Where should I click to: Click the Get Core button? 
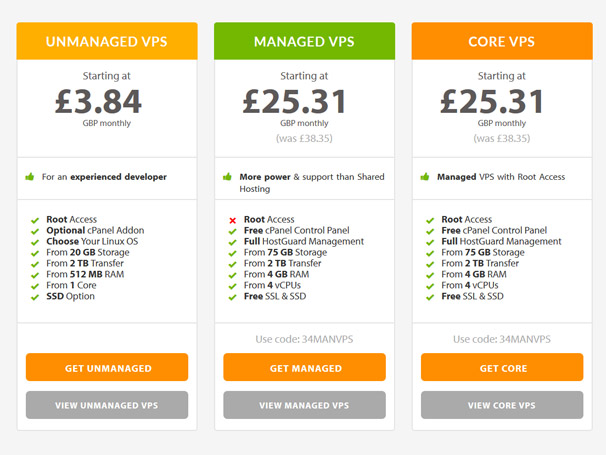click(x=502, y=367)
